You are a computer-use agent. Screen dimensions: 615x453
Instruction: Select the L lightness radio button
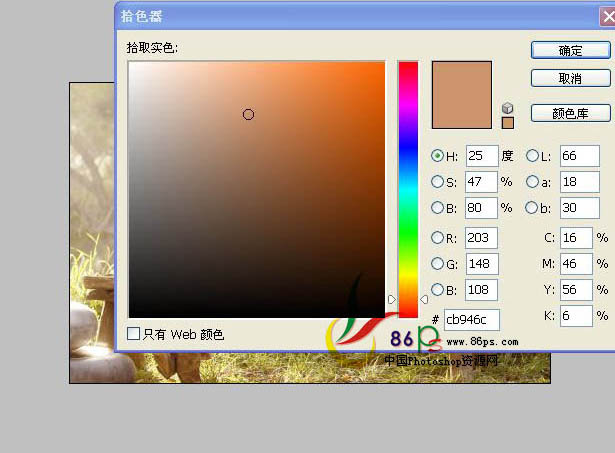pyautogui.click(x=531, y=156)
